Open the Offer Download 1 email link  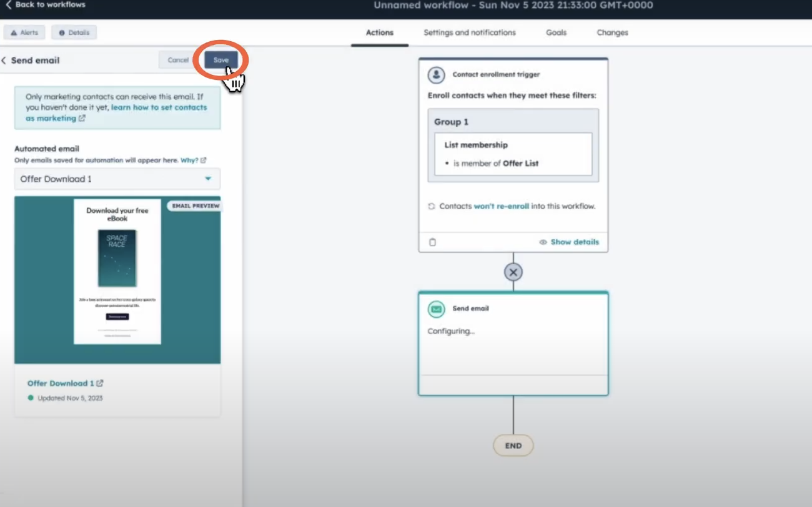(x=65, y=383)
